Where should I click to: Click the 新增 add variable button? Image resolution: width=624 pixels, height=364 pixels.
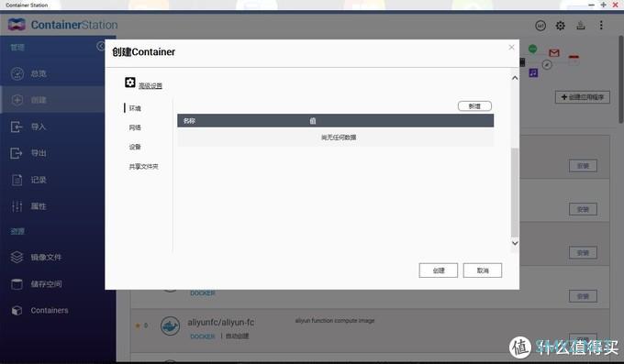pos(474,106)
